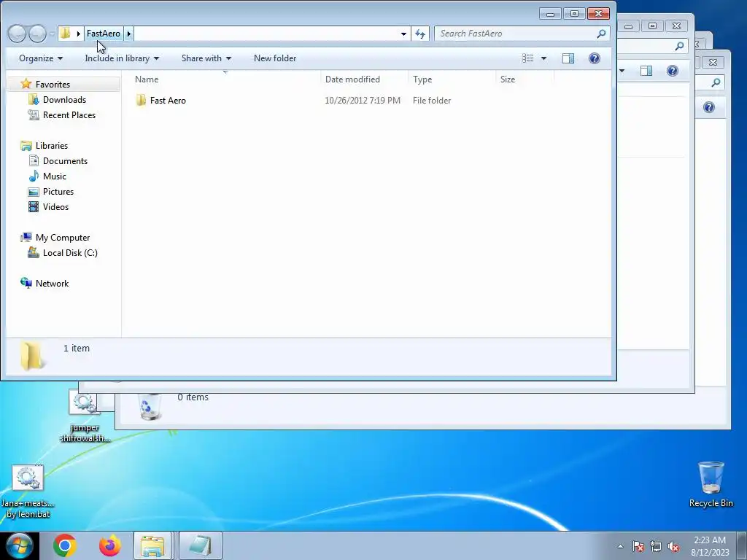
Task: Click the date 10/26/2012 7:19 PM cell
Action: 363,101
